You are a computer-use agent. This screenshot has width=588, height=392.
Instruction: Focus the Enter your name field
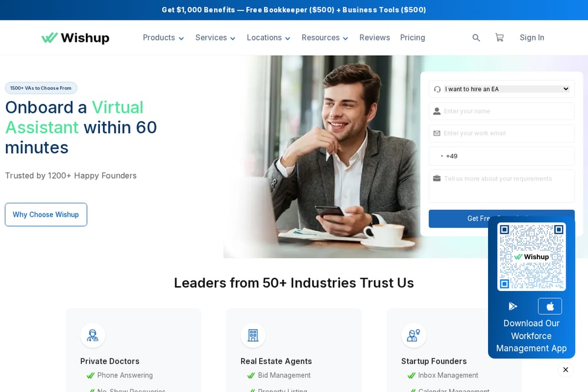point(502,111)
